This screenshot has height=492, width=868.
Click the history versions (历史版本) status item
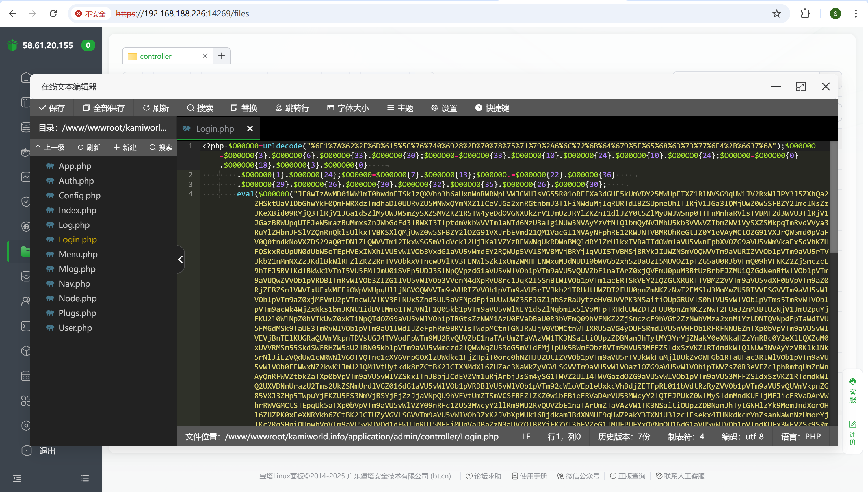[624, 437]
